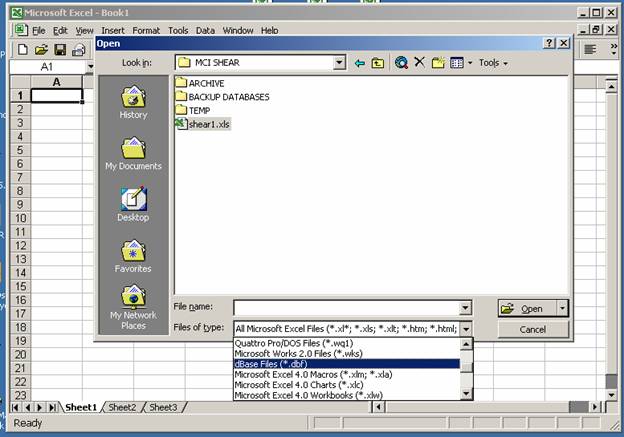Click the Cancel button

tap(533, 330)
